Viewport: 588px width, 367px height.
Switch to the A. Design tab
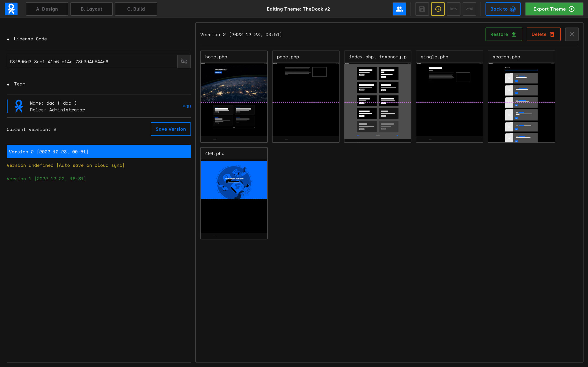47,9
